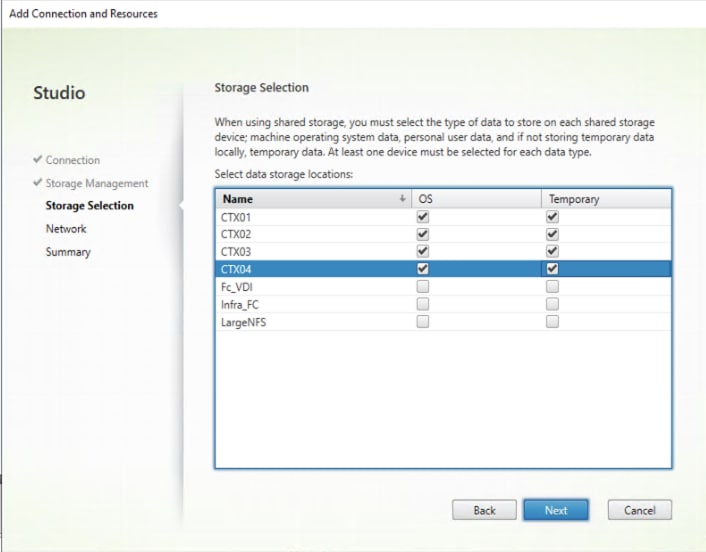Cancel the Add Connection wizard
The height and width of the screenshot is (552, 706).
[x=639, y=510]
